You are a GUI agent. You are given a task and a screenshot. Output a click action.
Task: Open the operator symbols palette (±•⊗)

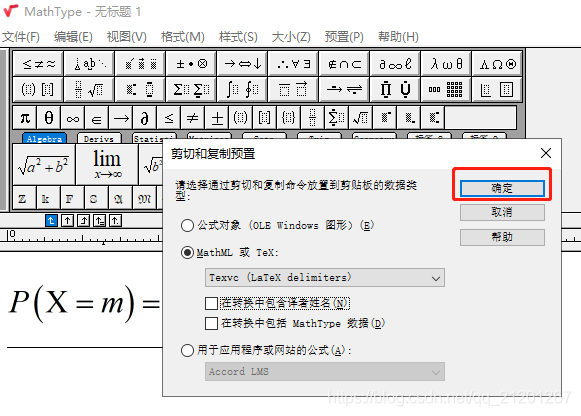pos(192,64)
